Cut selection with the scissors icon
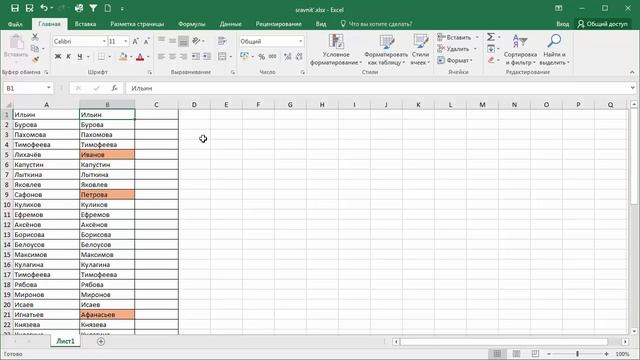 [x=35, y=37]
